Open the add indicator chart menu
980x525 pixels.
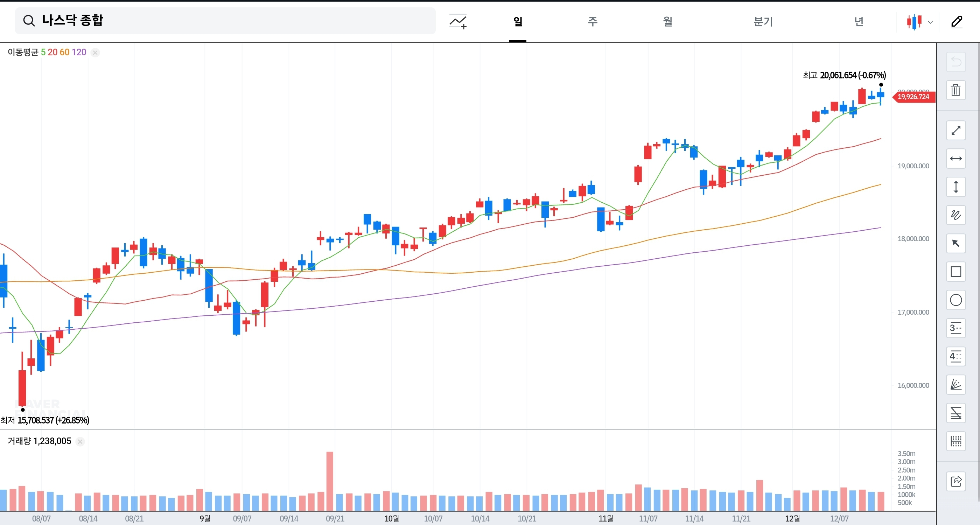click(x=458, y=22)
